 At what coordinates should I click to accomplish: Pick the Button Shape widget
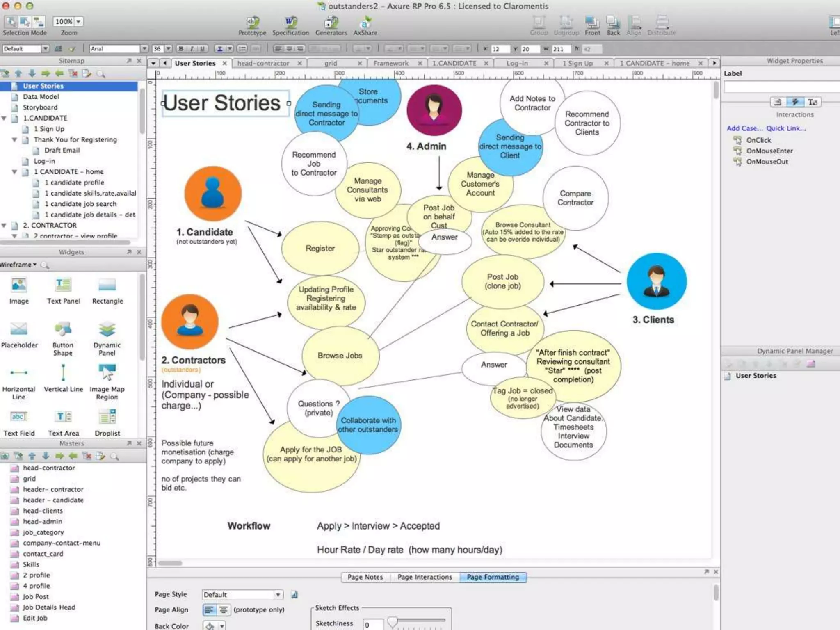[63, 329]
